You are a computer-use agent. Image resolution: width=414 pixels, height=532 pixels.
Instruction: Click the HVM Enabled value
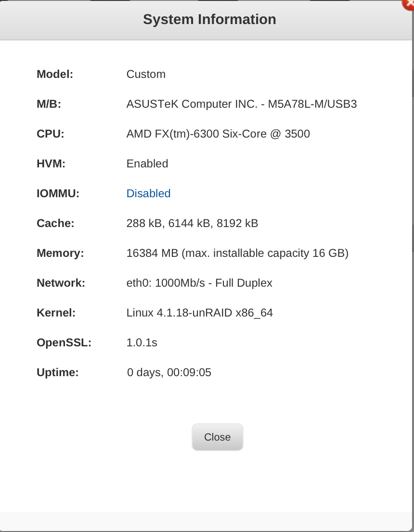pyautogui.click(x=147, y=164)
